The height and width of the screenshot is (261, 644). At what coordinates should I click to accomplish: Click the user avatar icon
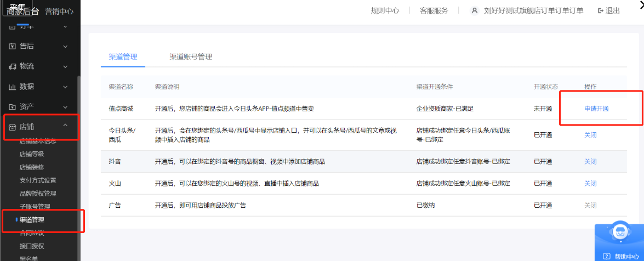click(x=475, y=10)
